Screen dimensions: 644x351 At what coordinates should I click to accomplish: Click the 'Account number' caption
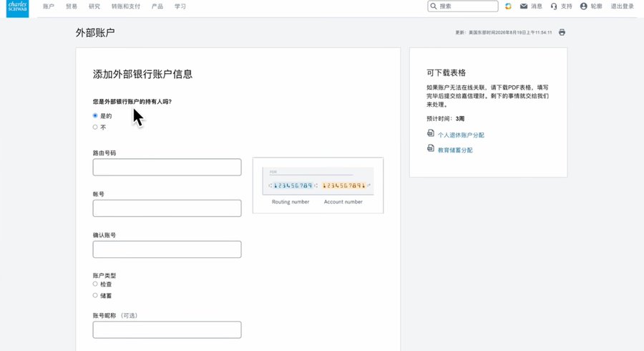(x=343, y=202)
